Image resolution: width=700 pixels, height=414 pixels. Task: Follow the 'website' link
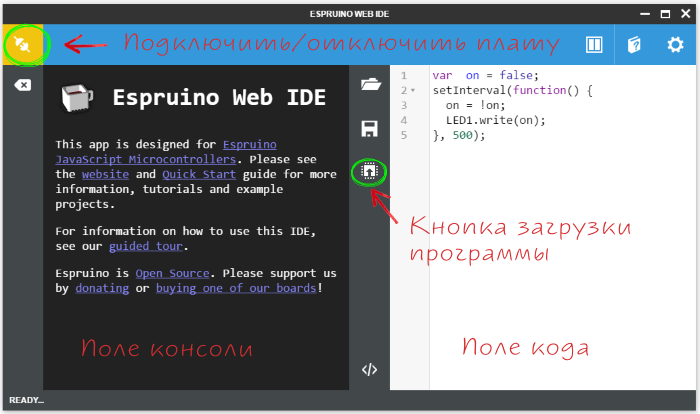coord(105,174)
